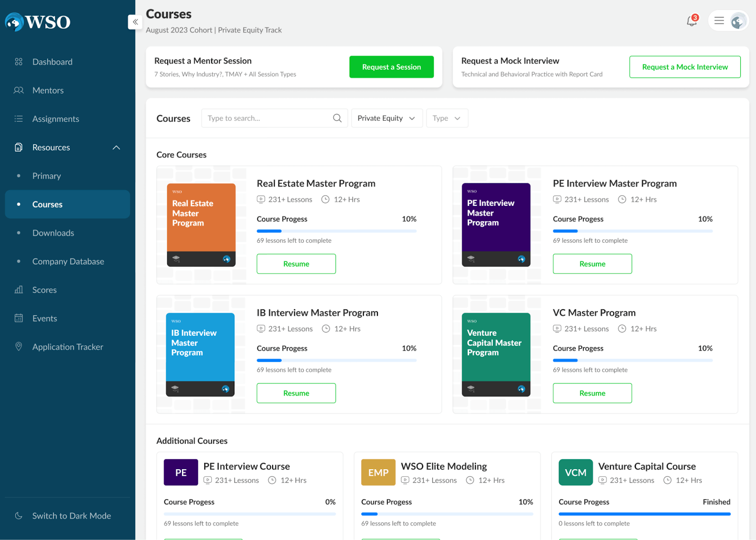The width and height of the screenshot is (756, 540).
Task: Collapse the Resources menu chevron
Action: tap(116, 147)
